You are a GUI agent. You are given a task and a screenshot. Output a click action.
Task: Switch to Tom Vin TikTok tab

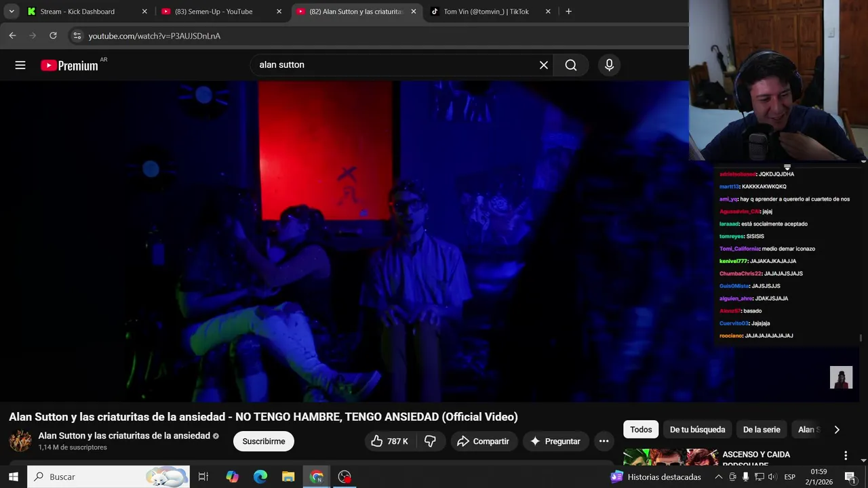[490, 12]
